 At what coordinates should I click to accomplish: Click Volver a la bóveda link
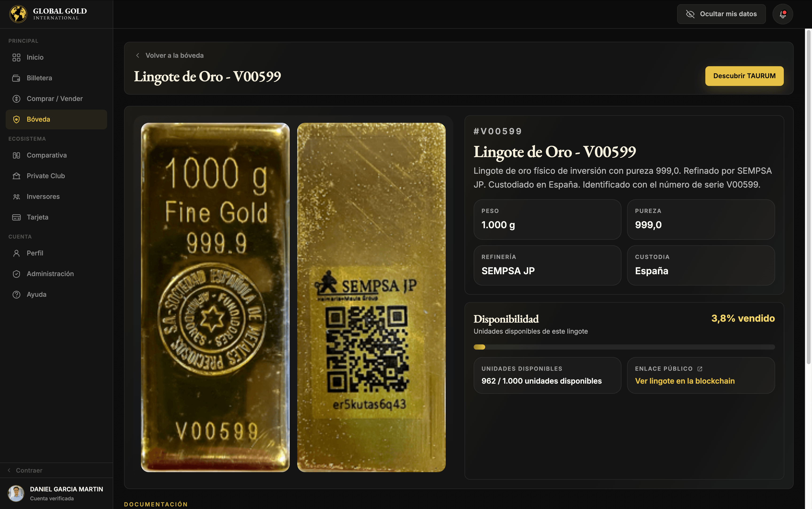[175, 56]
